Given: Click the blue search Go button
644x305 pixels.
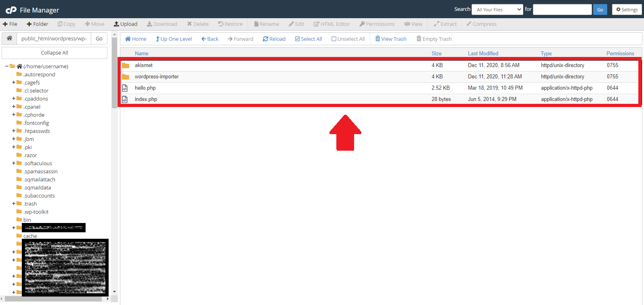Looking at the screenshot, I should pos(600,10).
